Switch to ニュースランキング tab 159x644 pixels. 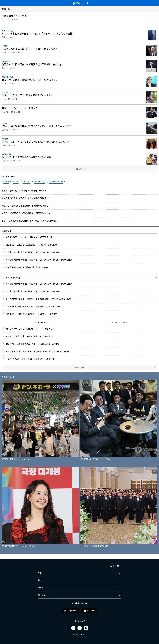(x=40, y=322)
